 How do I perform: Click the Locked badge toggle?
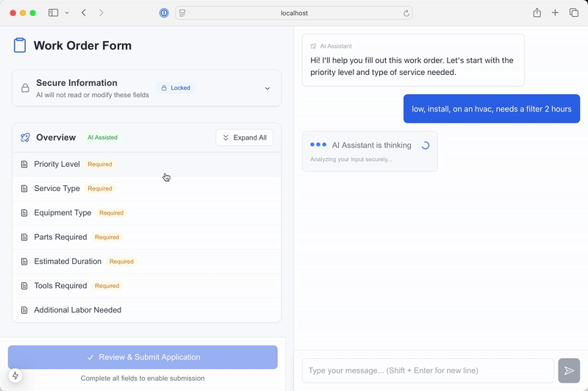tap(176, 88)
